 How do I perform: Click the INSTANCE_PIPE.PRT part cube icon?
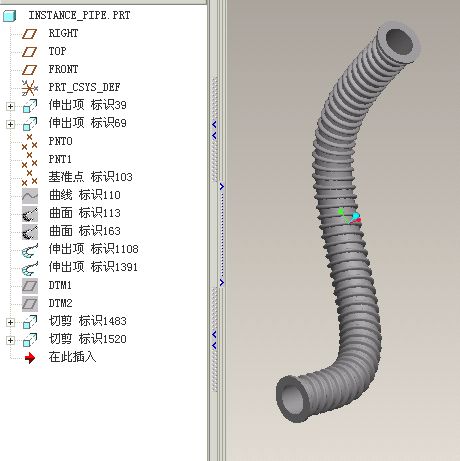point(9,16)
